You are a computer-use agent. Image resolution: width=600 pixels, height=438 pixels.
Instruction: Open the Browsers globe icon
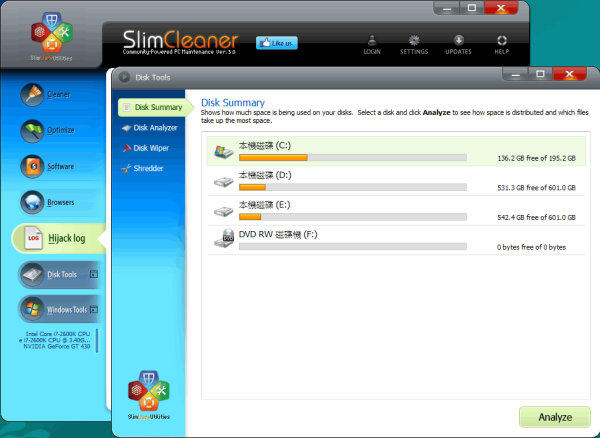[32, 202]
